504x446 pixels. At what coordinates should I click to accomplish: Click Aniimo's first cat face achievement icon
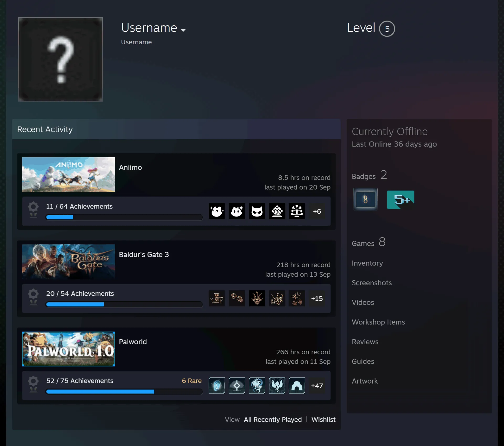click(x=217, y=211)
